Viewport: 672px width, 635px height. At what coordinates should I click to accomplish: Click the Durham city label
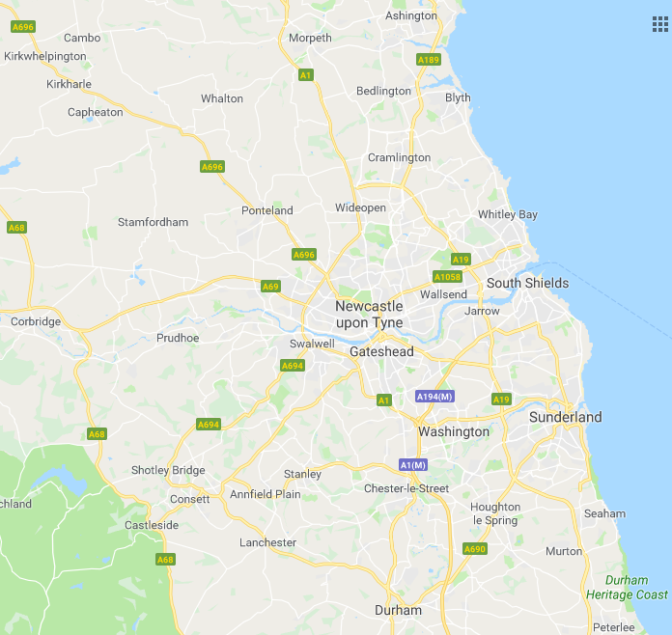398,610
